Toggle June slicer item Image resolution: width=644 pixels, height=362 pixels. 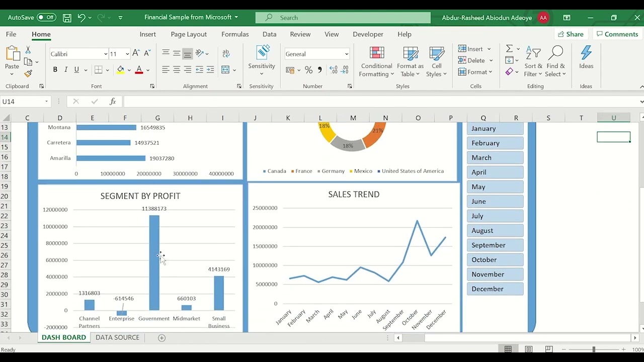click(x=495, y=202)
